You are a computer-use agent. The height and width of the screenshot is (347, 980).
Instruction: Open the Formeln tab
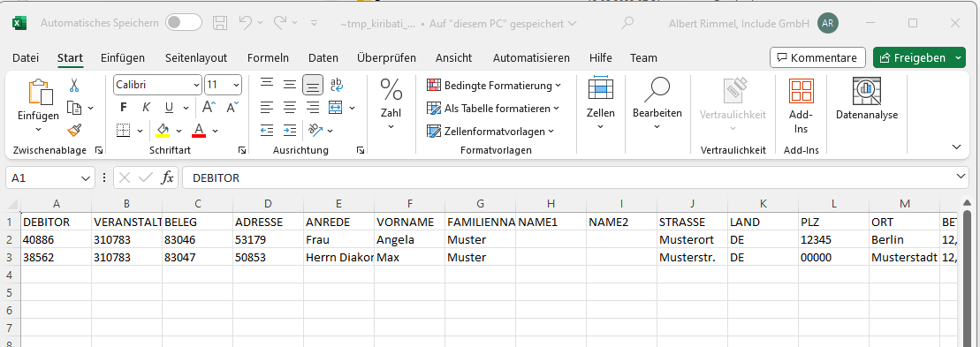point(268,58)
